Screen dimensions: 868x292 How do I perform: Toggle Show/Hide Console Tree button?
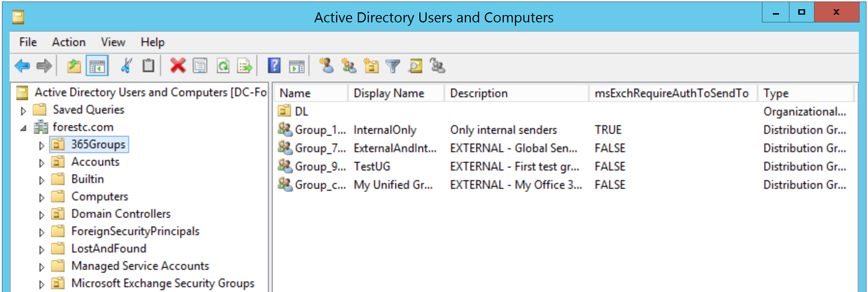point(97,66)
